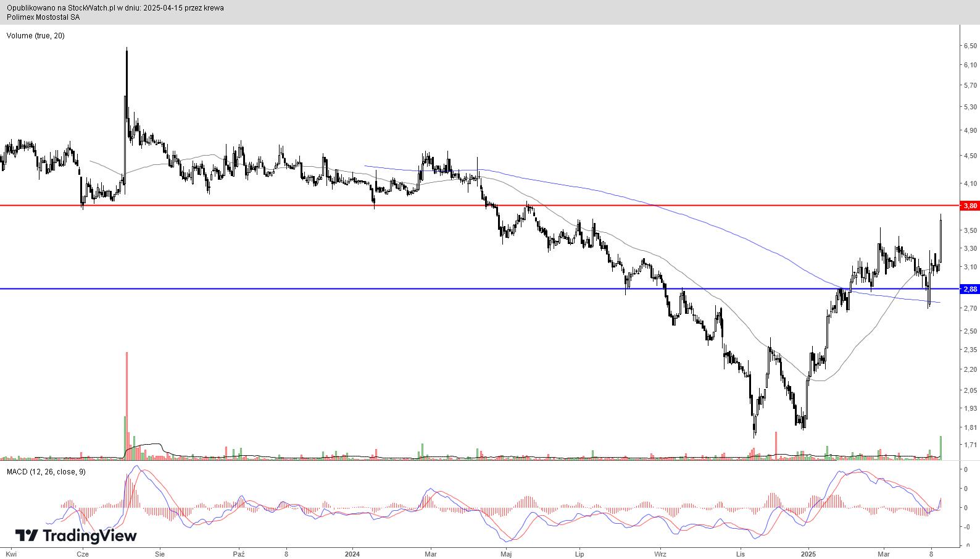Click the 6,10 price axis label
Viewport: 980px width, 559px height.
point(970,65)
